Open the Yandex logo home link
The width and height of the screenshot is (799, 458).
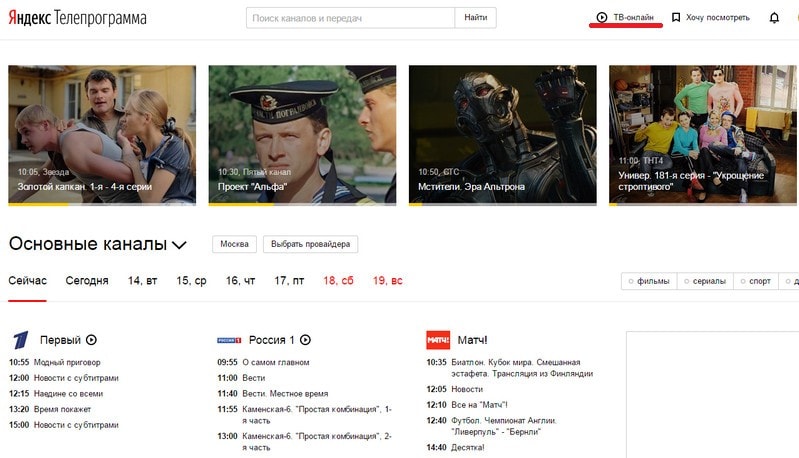(x=30, y=18)
